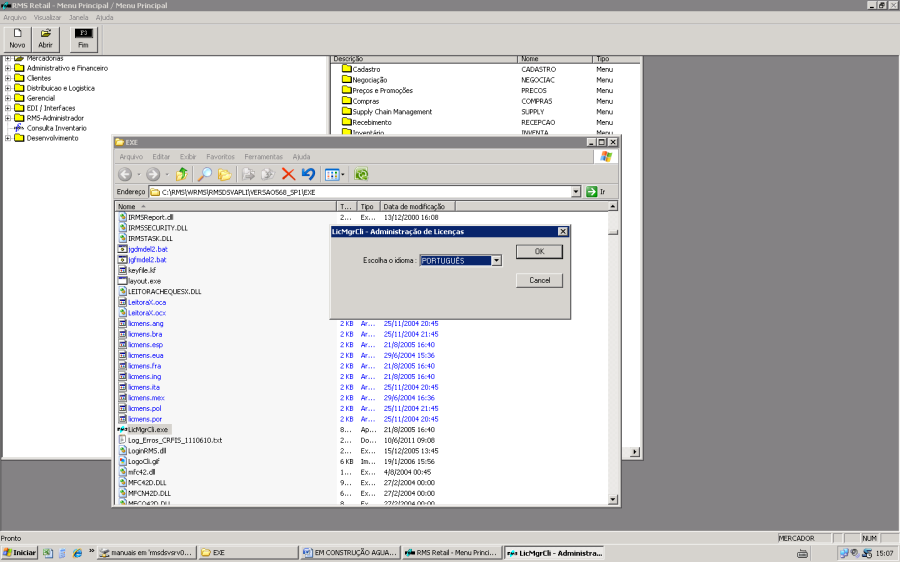Click the red Delete X icon

point(288,174)
